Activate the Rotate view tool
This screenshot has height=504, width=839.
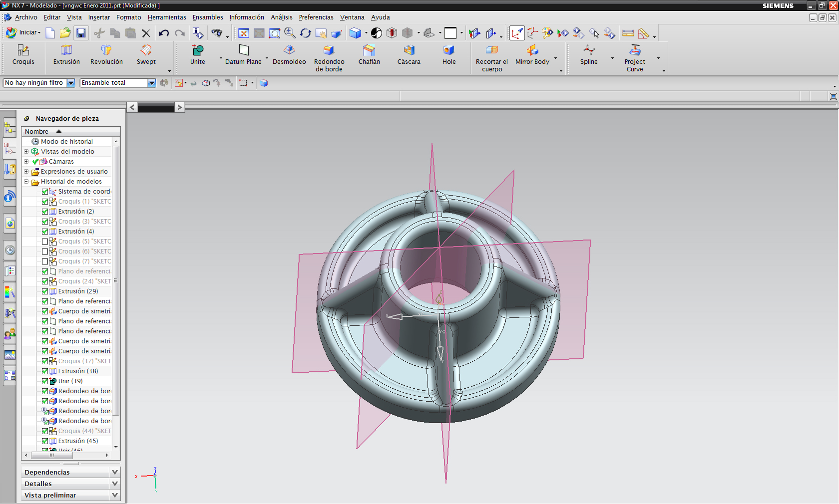coord(305,33)
